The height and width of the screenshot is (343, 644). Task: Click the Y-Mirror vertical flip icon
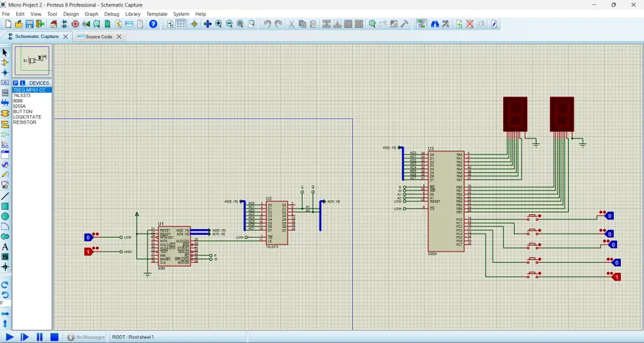(5, 324)
